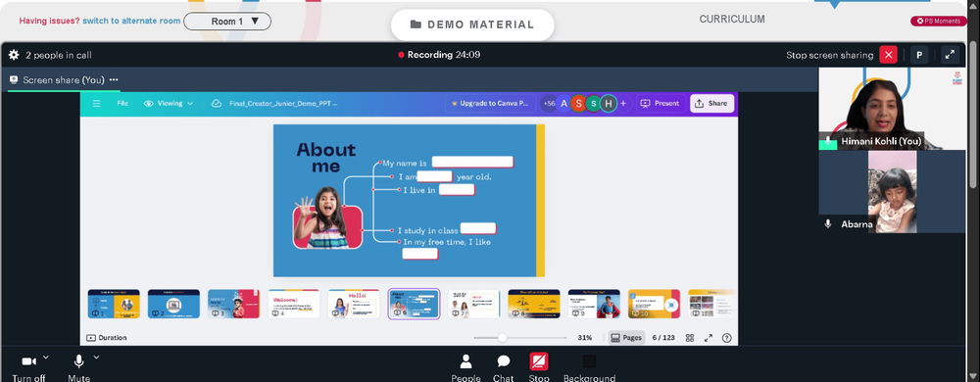Select slide thumbnail 1

(x=114, y=304)
